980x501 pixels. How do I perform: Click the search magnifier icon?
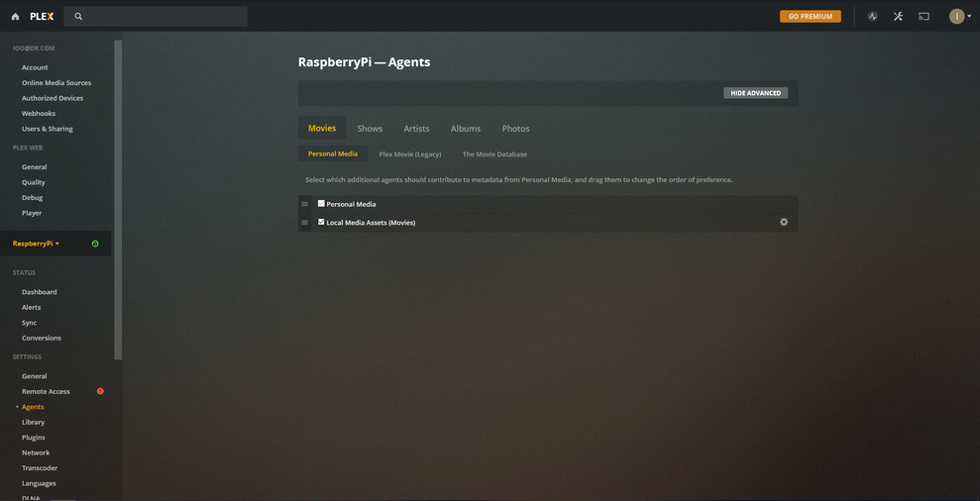tap(78, 17)
